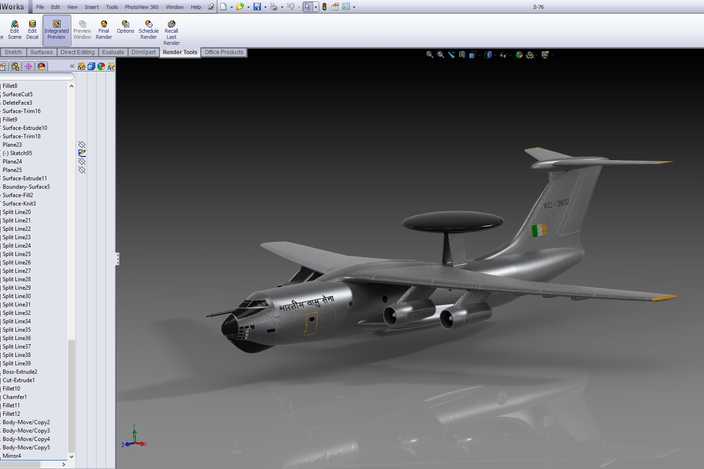Screen dimensions: 704x469
Task: Click the Rebuild traffic light icon
Action: click(324, 7)
